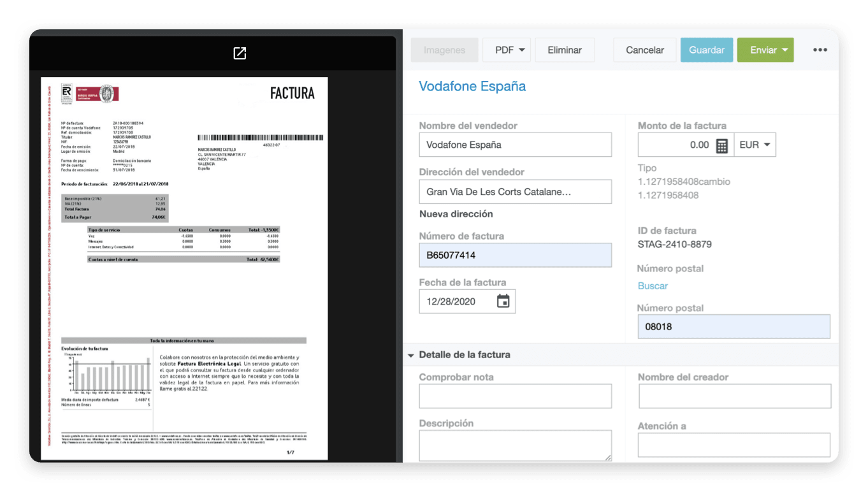Focus the Número de factura field
Screen dimensions: 868x492
point(515,255)
